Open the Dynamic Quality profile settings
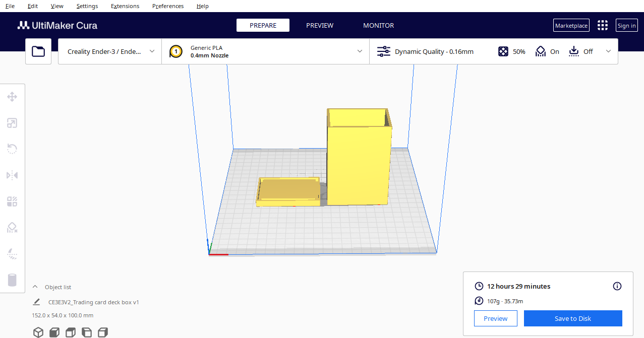The height and width of the screenshot is (338, 644). click(426, 51)
